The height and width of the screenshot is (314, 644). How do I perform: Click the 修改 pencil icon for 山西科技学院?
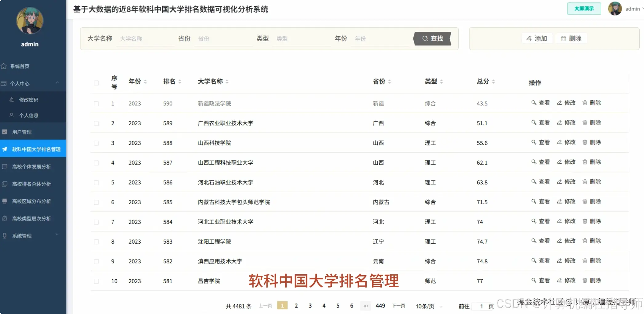pos(559,142)
